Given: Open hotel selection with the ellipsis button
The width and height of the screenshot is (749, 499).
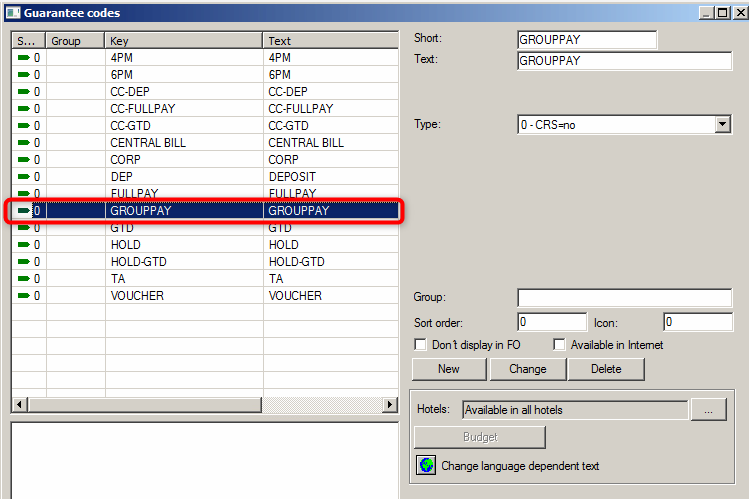Looking at the screenshot, I should click(x=708, y=410).
